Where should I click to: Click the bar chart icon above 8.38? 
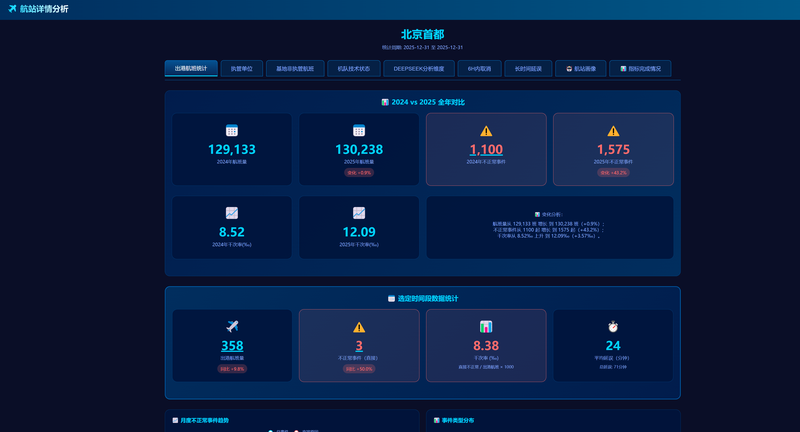click(486, 326)
